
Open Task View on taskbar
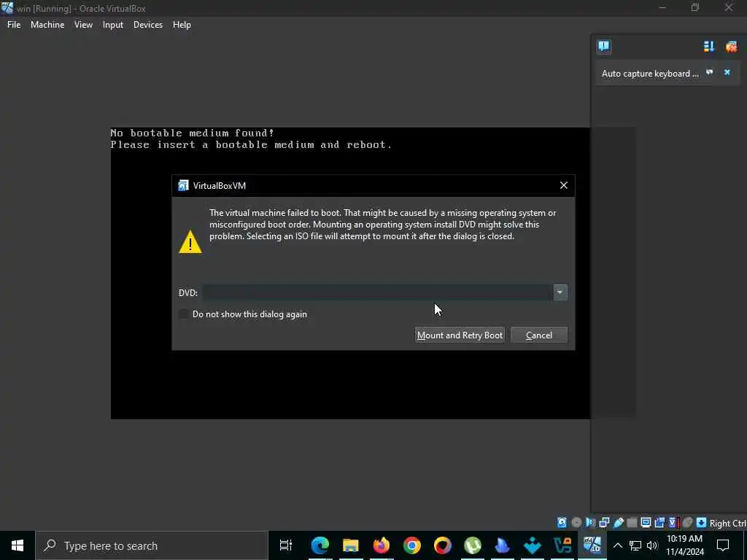[286, 545]
